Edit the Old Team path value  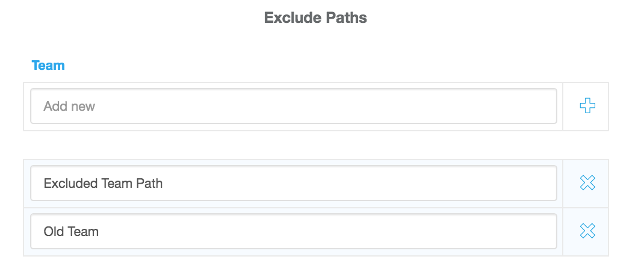click(x=293, y=231)
